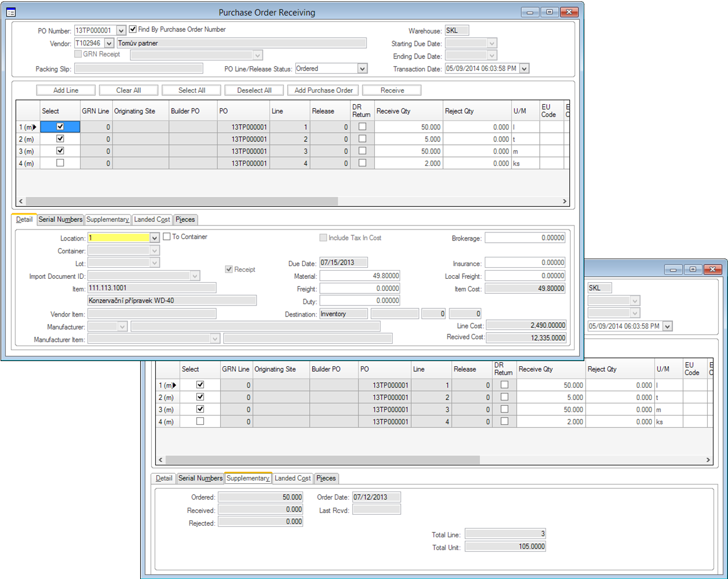Image resolution: width=728 pixels, height=579 pixels.
Task: Open Landed Cost tab in rear window
Action: 293,478
